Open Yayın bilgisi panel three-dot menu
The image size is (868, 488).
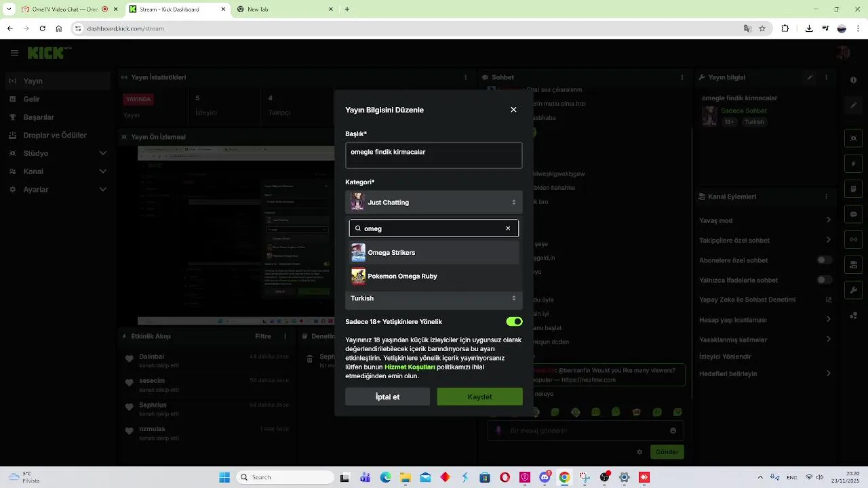click(826, 77)
